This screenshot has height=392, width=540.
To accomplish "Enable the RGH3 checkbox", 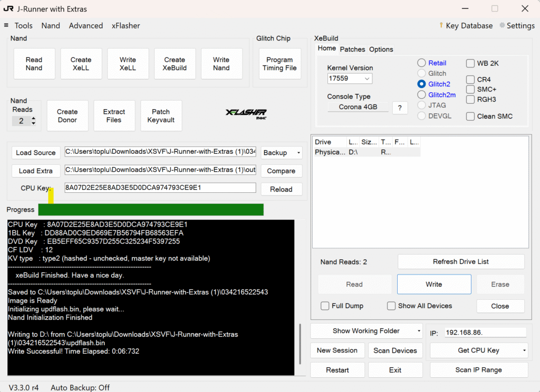I will [x=470, y=100].
